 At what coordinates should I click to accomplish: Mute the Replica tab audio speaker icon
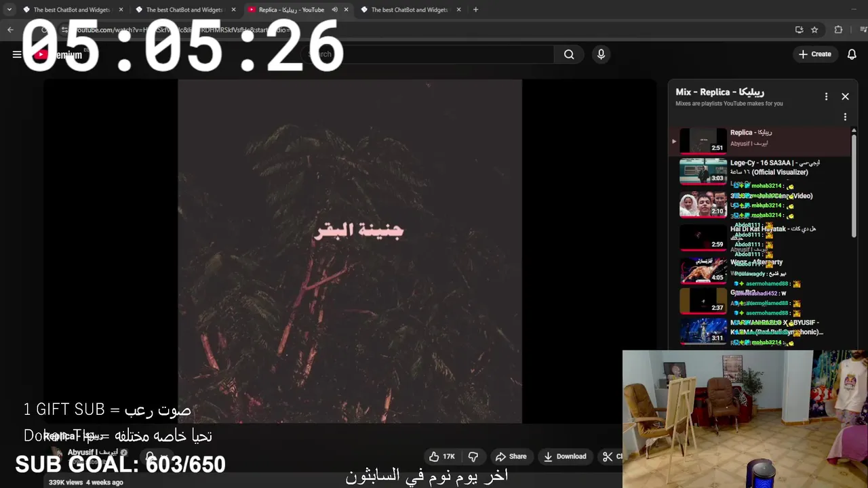334,9
